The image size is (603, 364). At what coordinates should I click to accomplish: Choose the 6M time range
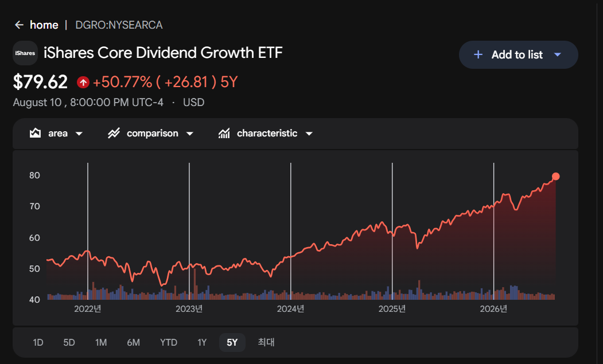point(134,342)
